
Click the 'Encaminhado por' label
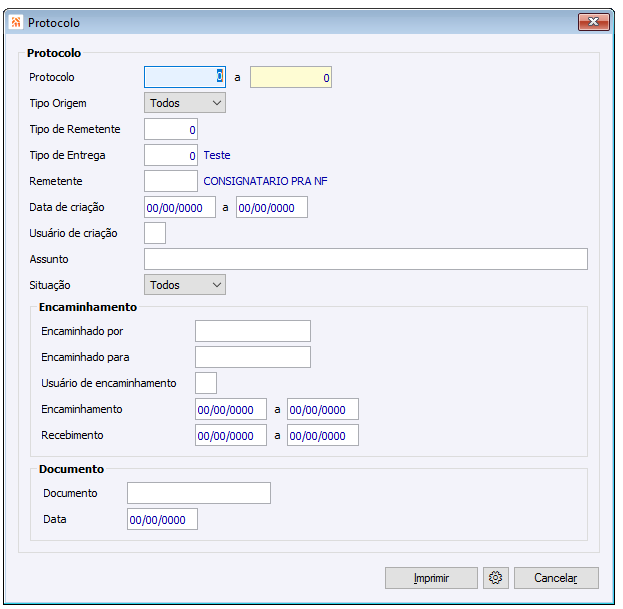click(82, 331)
